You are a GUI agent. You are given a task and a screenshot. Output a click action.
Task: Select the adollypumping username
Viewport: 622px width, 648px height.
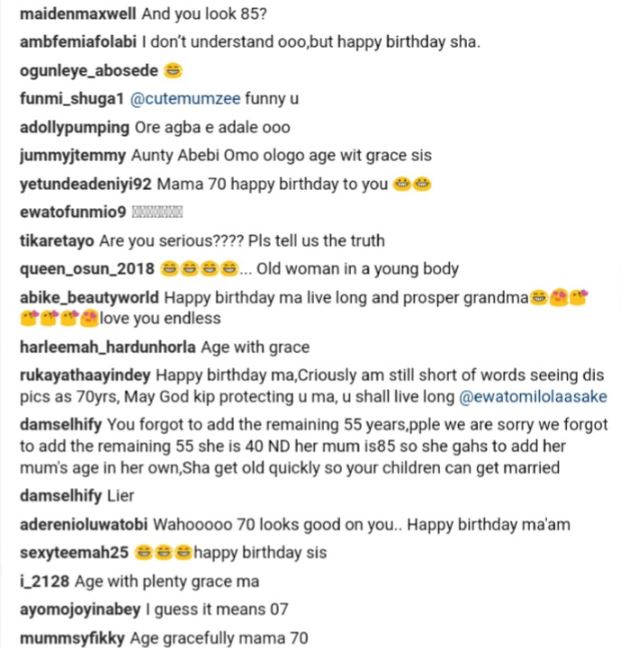[74, 128]
